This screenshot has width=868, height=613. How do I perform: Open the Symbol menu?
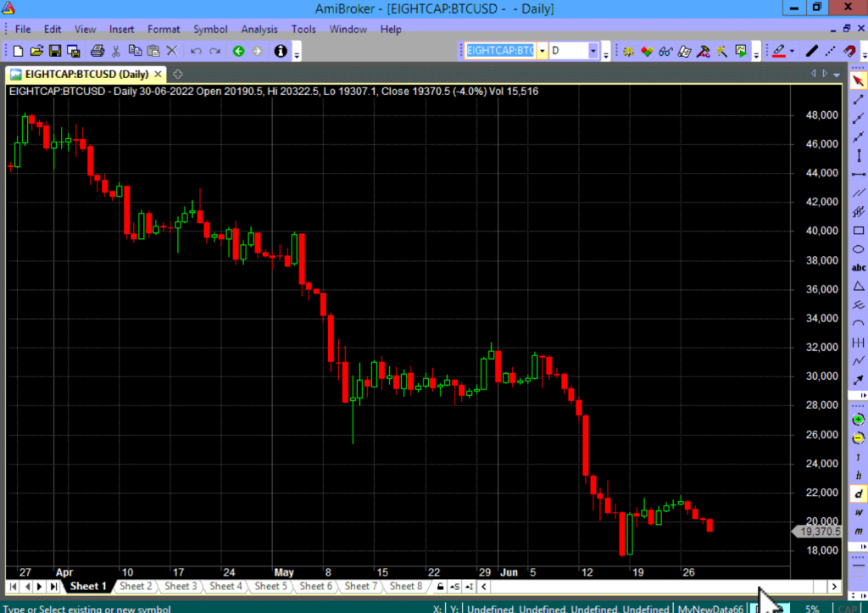tap(210, 30)
